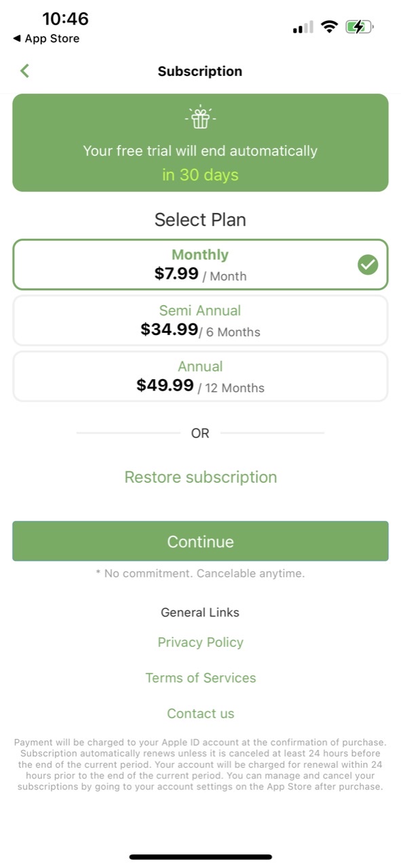Tap the Wi-Fi status icon

click(330, 27)
